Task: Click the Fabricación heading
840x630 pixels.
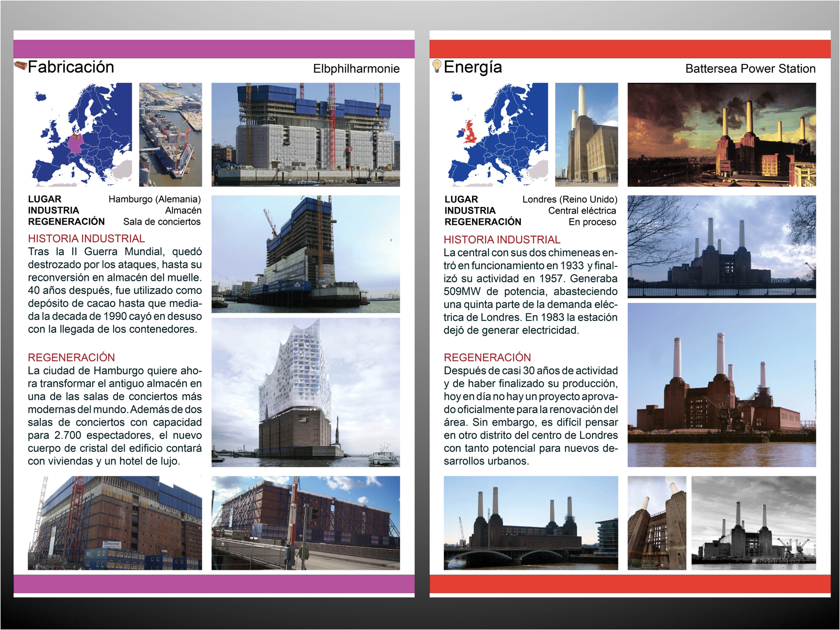Action: [71, 67]
